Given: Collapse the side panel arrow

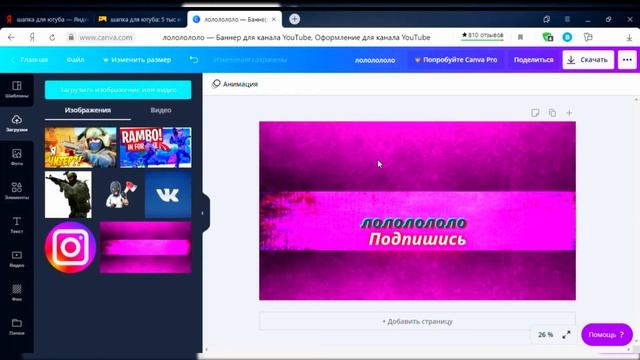Looking at the screenshot, I should pos(202,213).
